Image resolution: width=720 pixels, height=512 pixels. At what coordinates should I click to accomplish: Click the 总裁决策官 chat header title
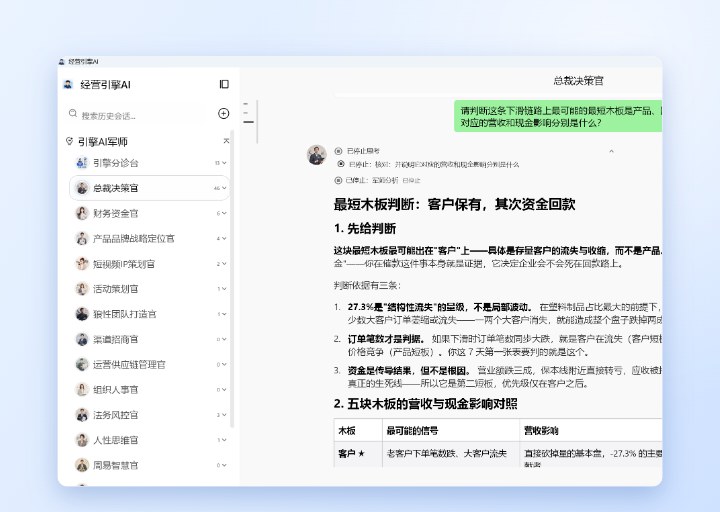(578, 81)
